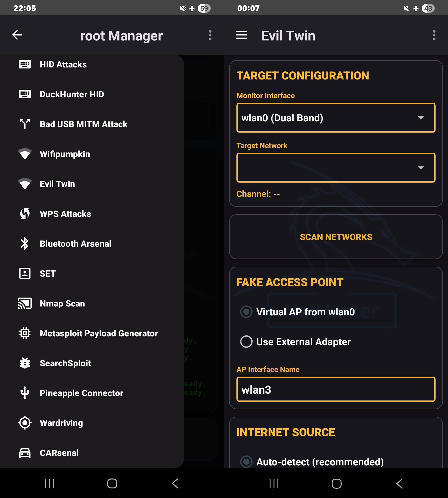Open the DuckHunter HID menu entry

tap(92, 94)
